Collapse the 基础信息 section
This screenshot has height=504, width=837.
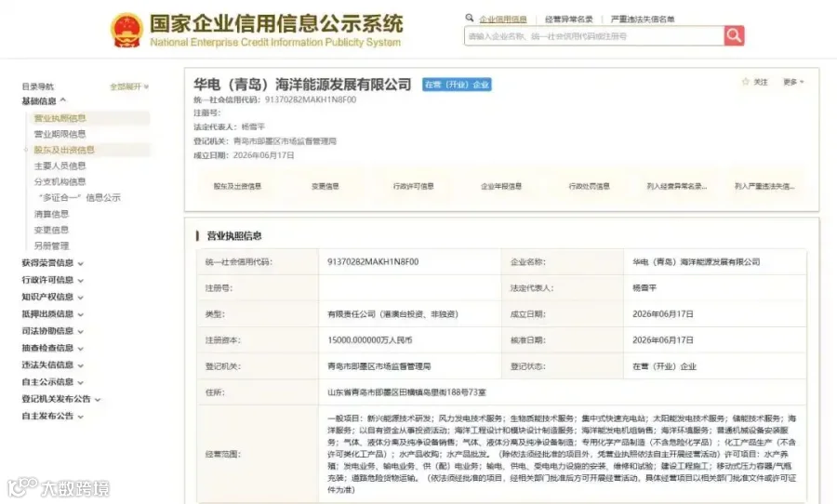pos(44,101)
